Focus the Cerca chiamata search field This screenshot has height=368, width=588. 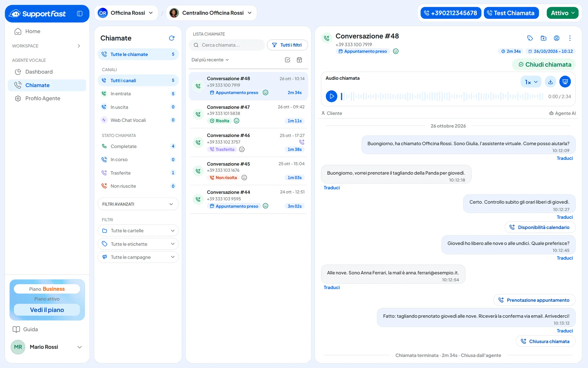point(227,45)
